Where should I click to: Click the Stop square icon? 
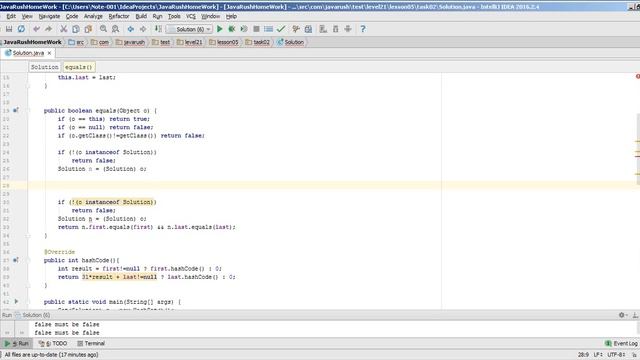pos(256,29)
